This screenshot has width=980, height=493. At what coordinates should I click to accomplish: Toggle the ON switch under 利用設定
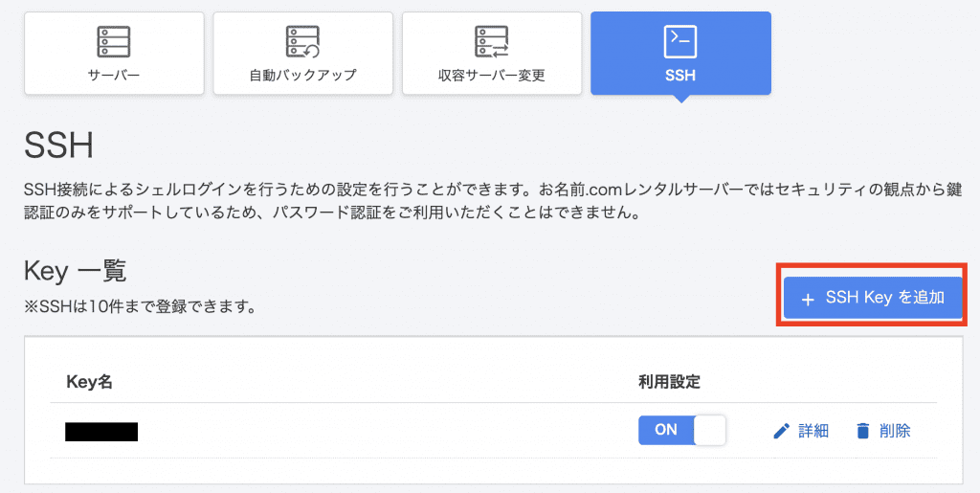pos(681,430)
